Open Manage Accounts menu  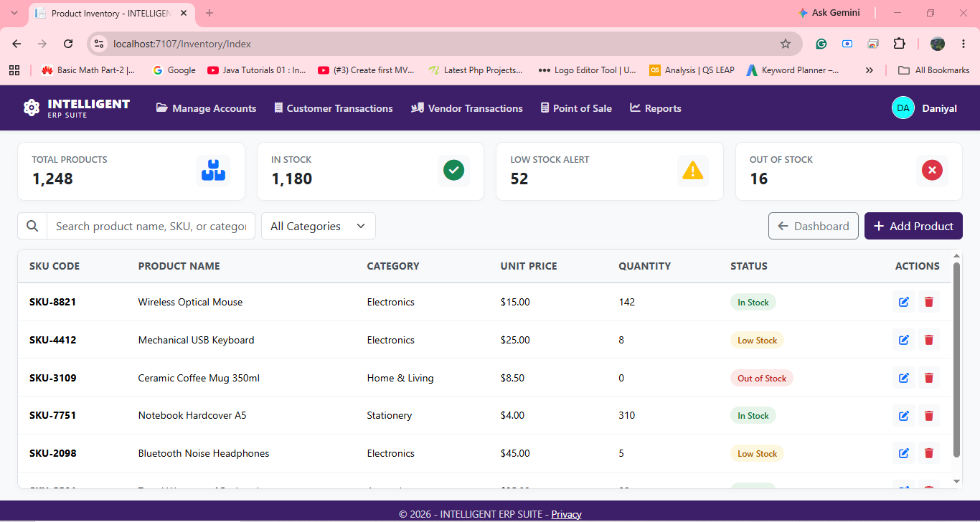tap(206, 108)
